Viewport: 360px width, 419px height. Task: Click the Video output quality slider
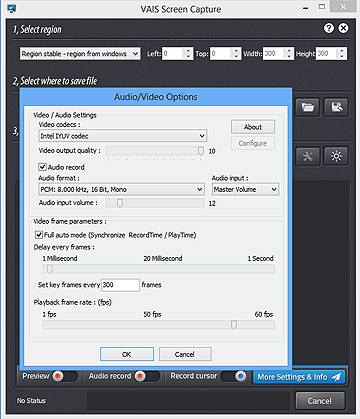click(x=155, y=151)
